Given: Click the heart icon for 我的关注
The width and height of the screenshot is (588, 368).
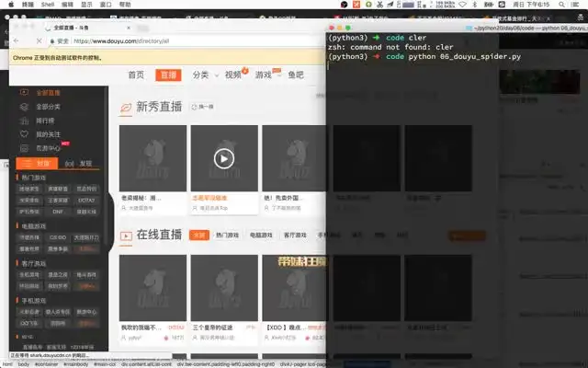Looking at the screenshot, I should click(25, 134).
